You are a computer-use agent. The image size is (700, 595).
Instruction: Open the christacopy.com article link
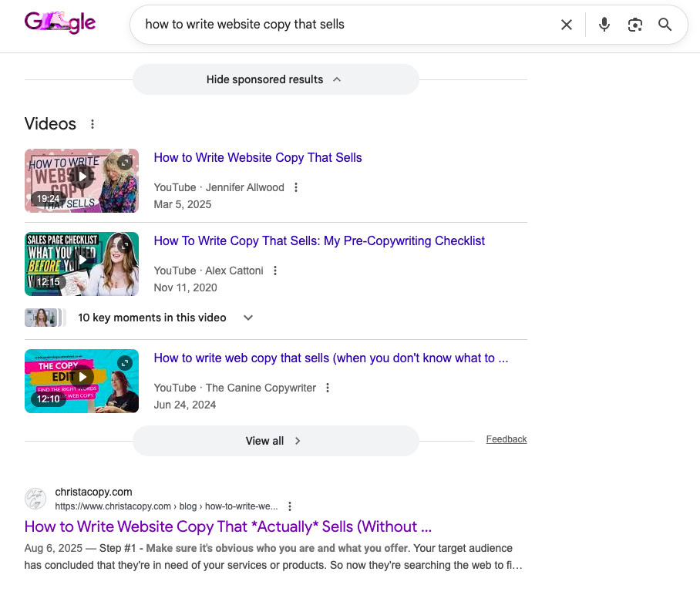pos(227,526)
